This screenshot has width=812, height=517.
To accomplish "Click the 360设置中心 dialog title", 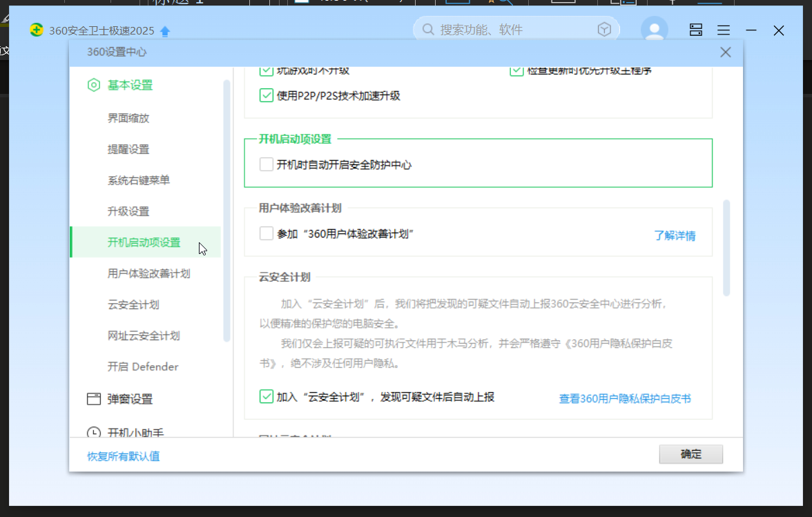I will tap(117, 52).
